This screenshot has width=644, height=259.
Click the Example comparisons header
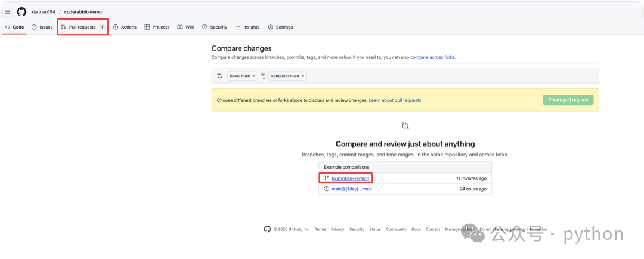point(346,167)
